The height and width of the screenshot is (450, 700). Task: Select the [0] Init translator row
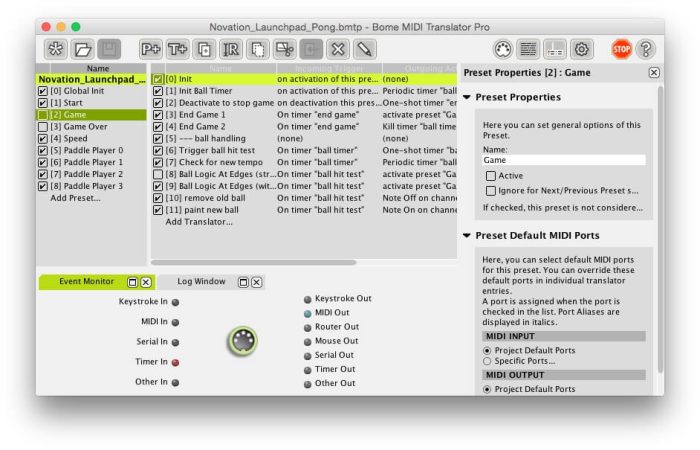click(304, 79)
